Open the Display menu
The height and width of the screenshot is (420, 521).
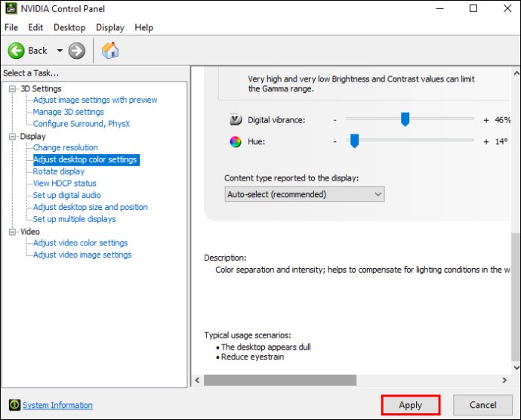click(110, 27)
